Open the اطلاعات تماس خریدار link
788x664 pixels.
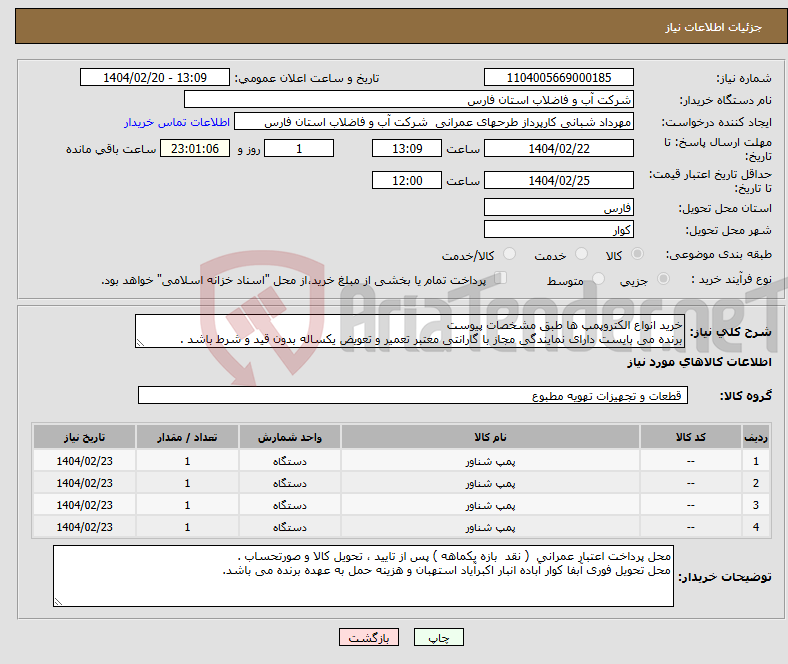coord(177,122)
